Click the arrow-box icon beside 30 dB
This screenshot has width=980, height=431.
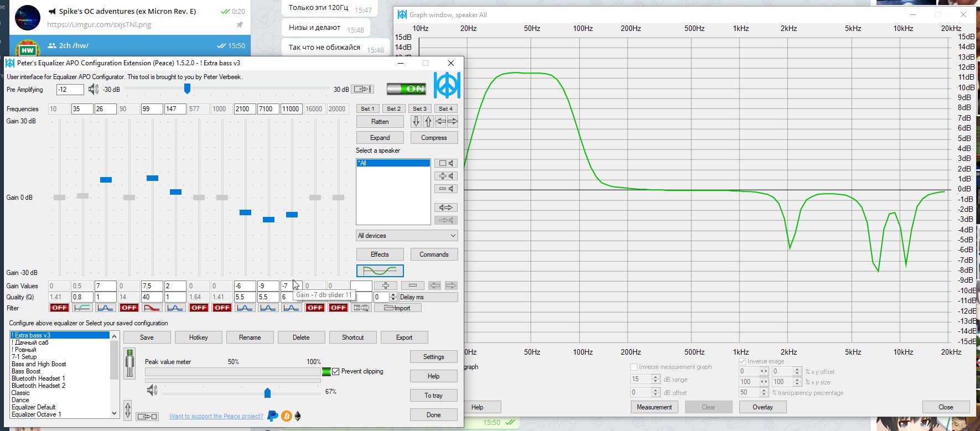click(362, 89)
